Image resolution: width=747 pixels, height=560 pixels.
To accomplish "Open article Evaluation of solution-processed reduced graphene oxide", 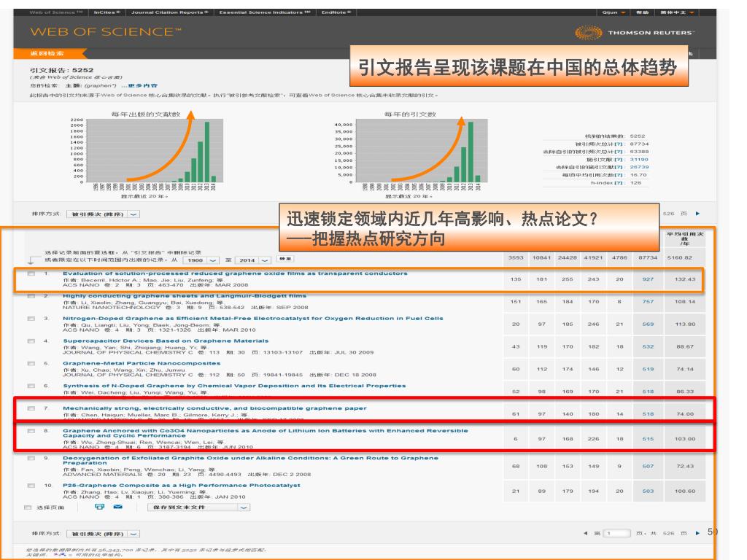I will point(235,273).
